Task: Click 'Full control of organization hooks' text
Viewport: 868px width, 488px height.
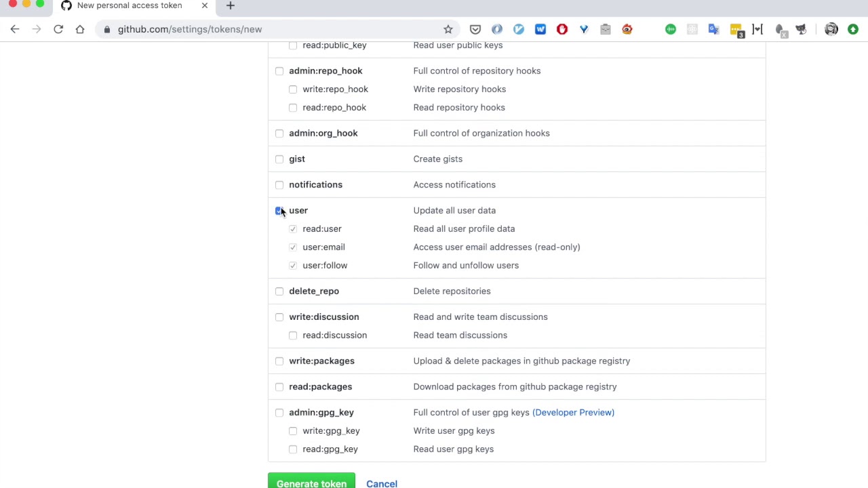Action: [481, 133]
